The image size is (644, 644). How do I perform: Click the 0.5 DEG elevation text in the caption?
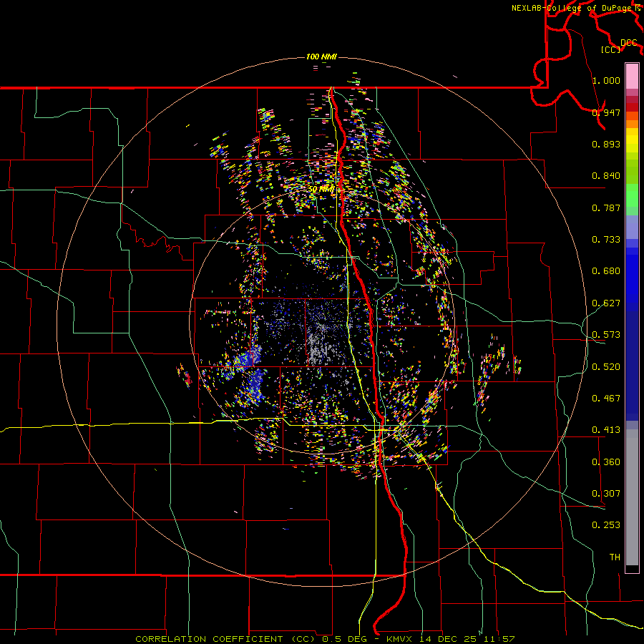345,639
